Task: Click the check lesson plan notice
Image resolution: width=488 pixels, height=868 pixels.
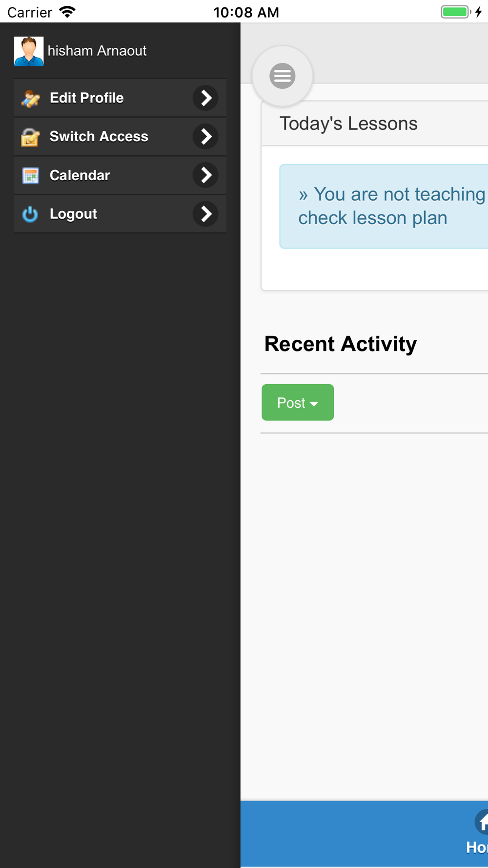Action: [x=384, y=207]
